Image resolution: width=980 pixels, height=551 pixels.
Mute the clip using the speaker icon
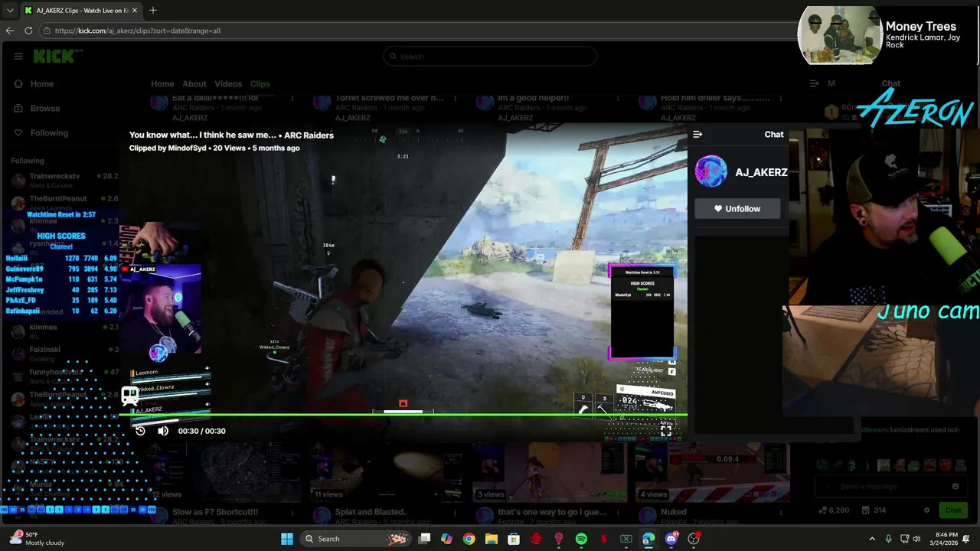coord(163,431)
